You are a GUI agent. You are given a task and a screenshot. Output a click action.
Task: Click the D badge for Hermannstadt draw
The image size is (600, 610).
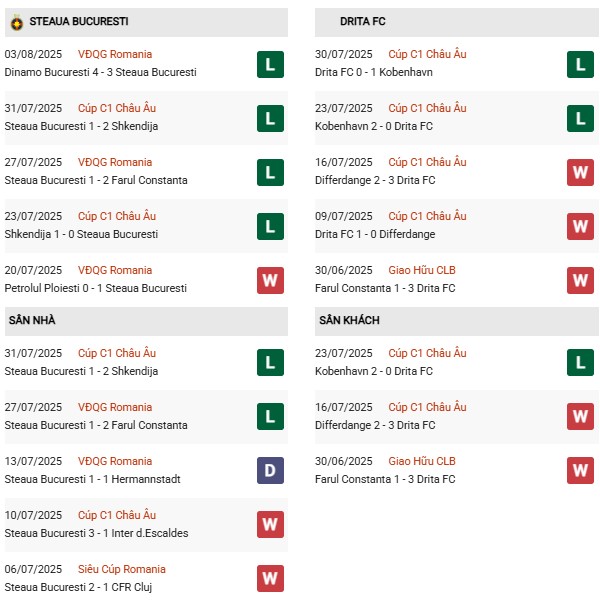[269, 470]
